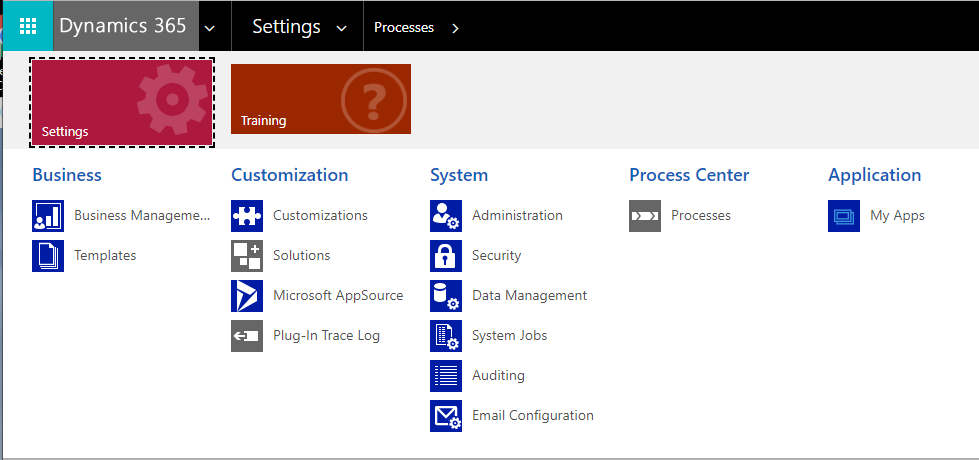The height and width of the screenshot is (460, 979).
Task: Click the Templates icon
Action: [x=48, y=256]
